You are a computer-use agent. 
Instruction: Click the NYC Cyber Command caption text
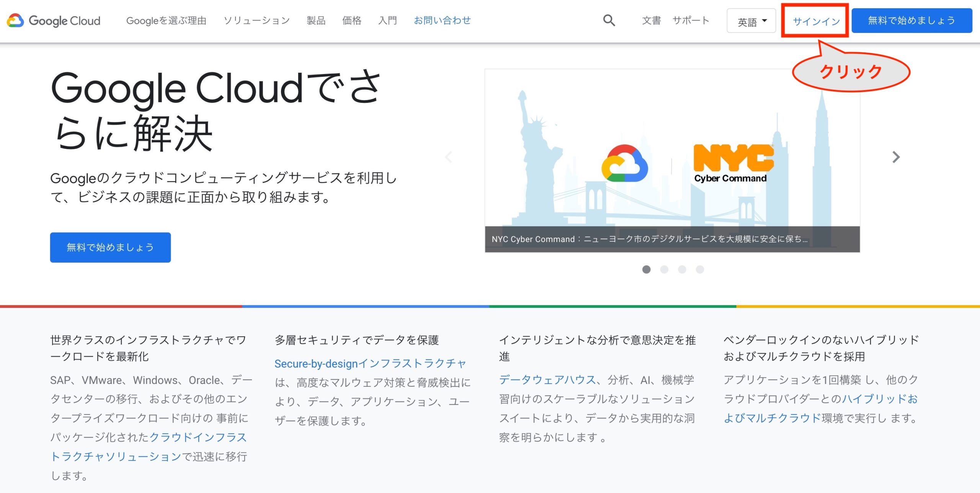coord(650,239)
